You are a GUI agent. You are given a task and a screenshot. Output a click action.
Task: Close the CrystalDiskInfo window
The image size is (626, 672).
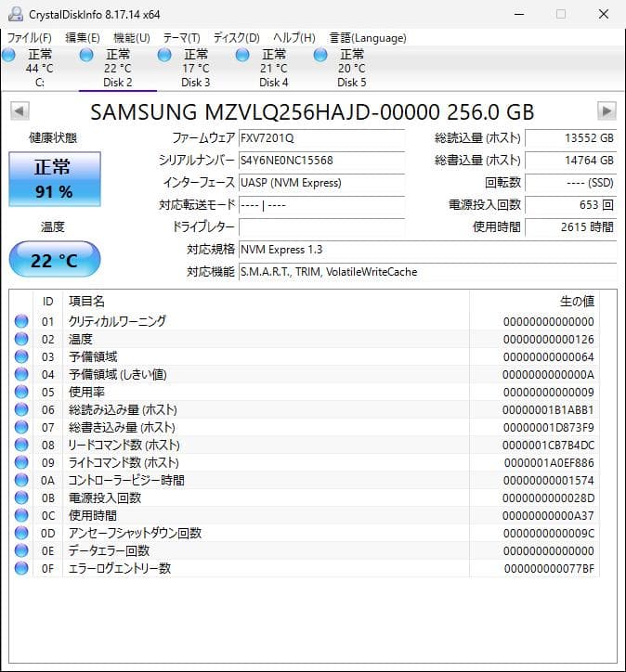[604, 14]
